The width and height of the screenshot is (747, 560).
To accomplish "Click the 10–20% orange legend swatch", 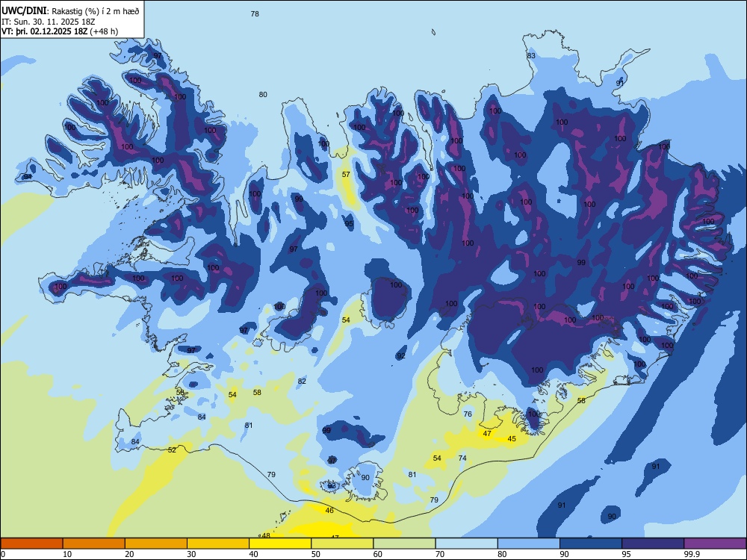I will pyautogui.click(x=94, y=544).
